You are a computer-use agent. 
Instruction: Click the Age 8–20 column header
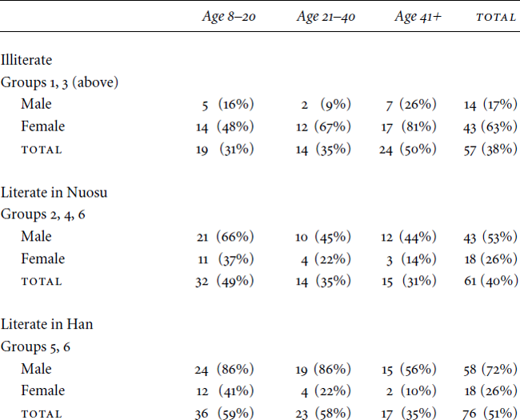(x=229, y=17)
